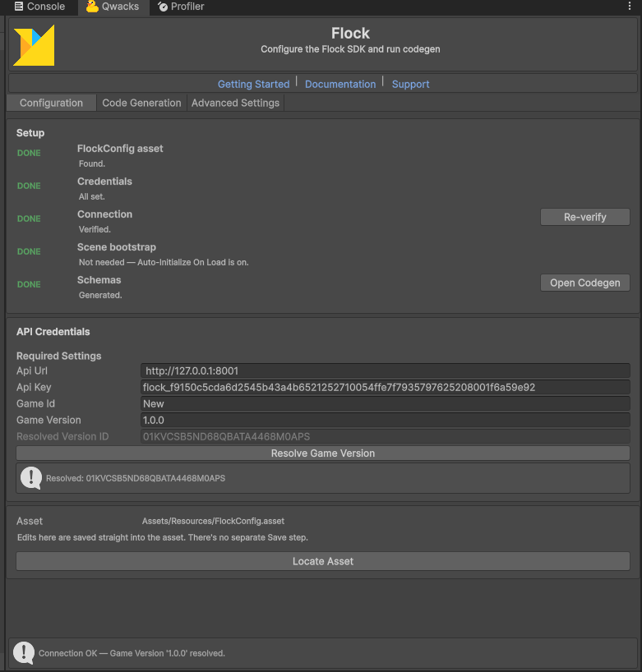Click the DONE status beside Connection

29,219
